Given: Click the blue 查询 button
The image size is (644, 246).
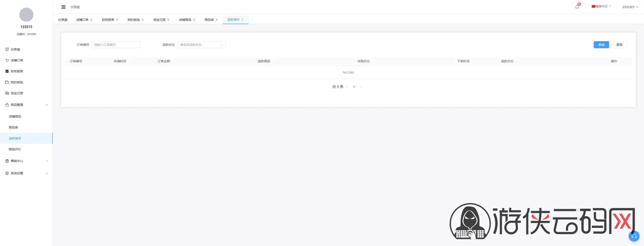Looking at the screenshot, I should [x=601, y=45].
